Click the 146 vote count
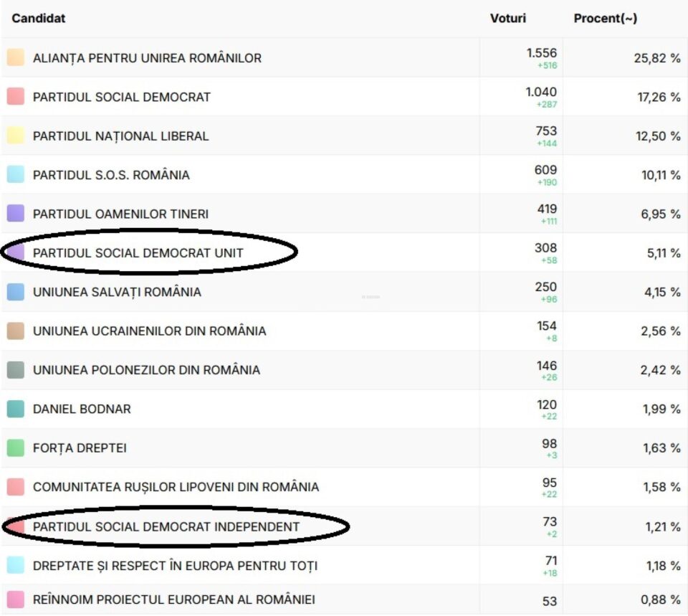 [x=546, y=366]
